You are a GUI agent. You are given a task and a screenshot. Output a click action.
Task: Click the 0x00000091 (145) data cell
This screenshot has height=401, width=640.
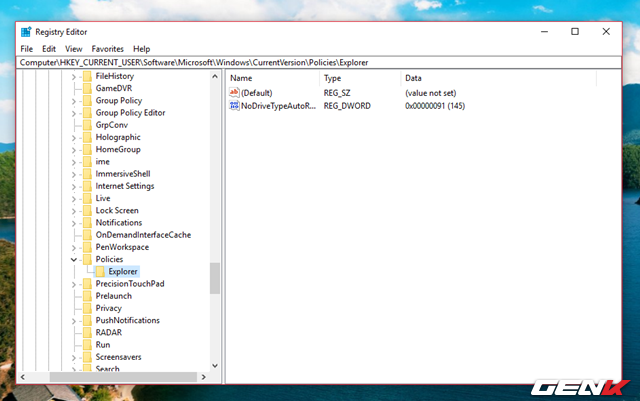(435, 106)
